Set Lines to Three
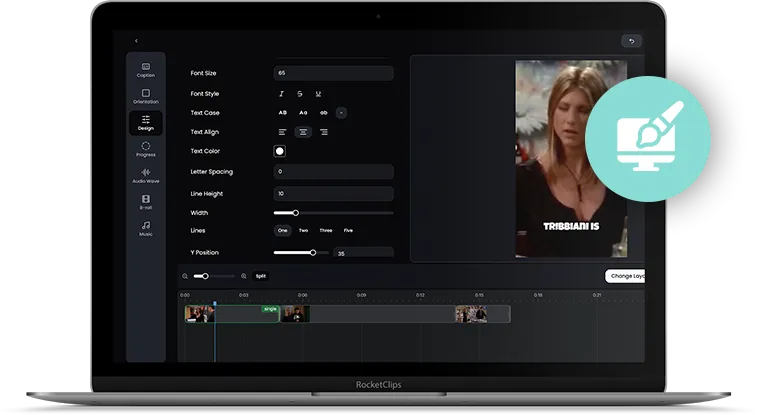The width and height of the screenshot is (758, 415). point(326,231)
